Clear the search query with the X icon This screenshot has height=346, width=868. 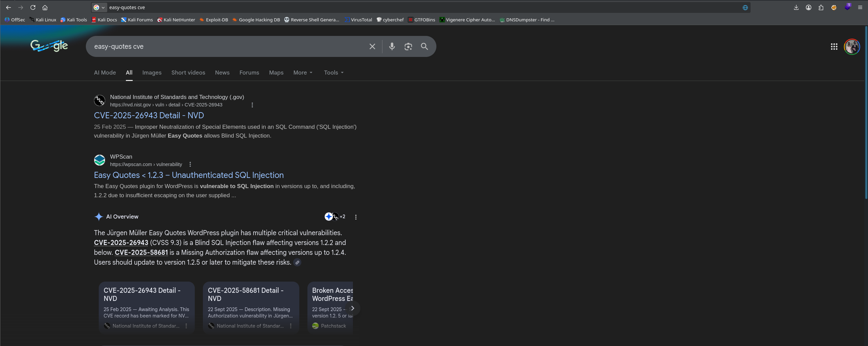[372, 46]
